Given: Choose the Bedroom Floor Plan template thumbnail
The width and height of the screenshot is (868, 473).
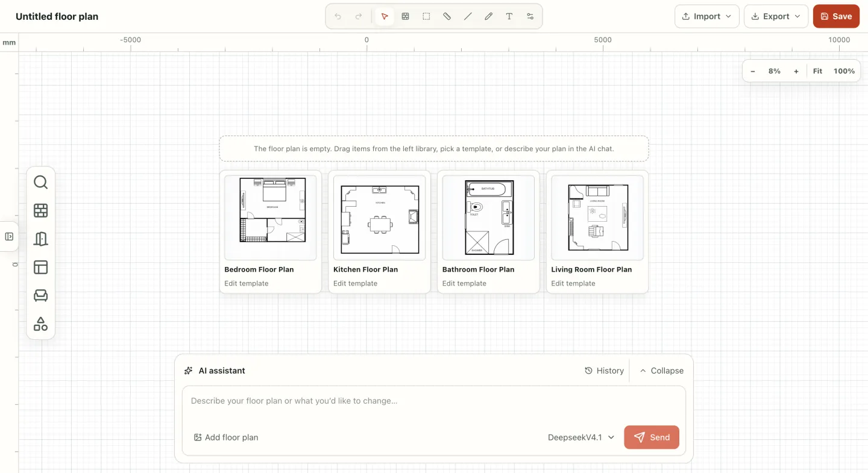Looking at the screenshot, I should (x=271, y=218).
